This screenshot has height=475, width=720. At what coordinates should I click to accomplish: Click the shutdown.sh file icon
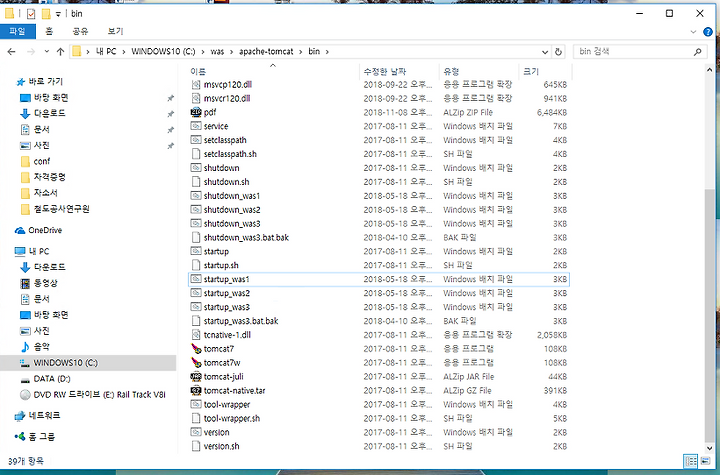[196, 182]
